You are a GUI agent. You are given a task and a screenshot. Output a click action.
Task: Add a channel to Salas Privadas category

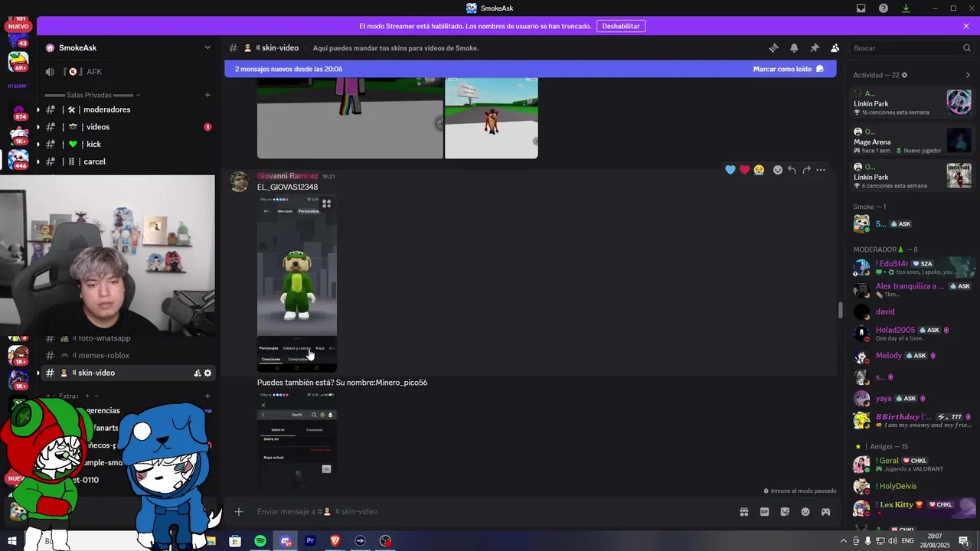pos(207,95)
